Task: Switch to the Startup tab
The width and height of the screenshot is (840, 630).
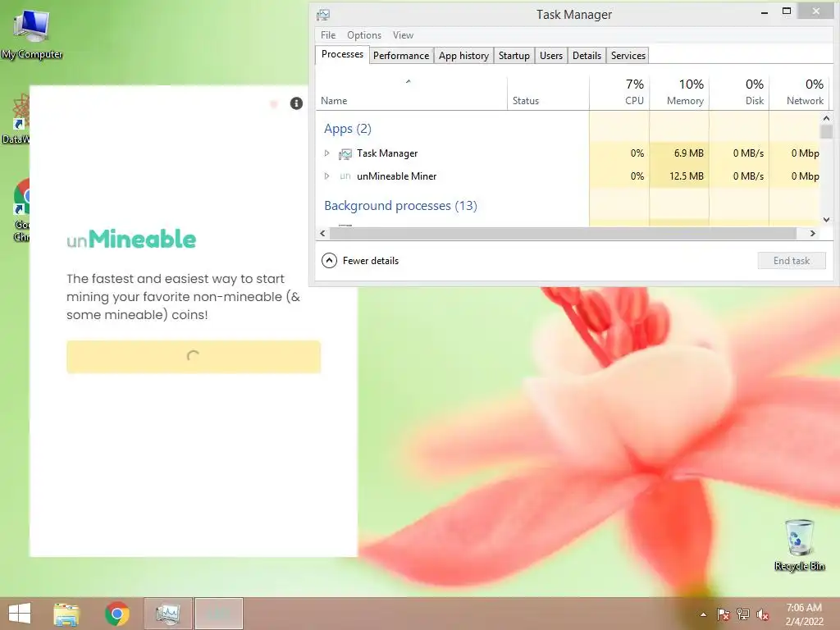Action: coord(514,56)
